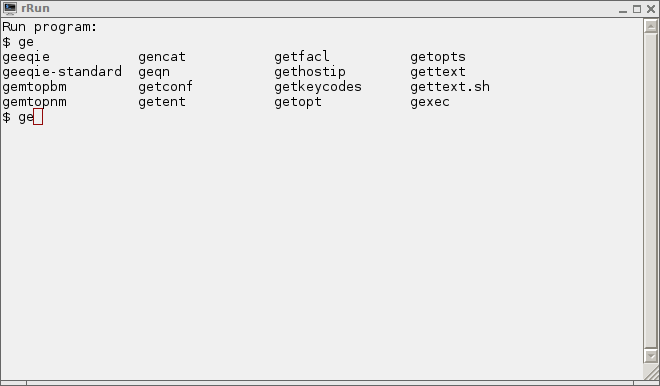Click the geeqie completion entry

tap(26, 57)
